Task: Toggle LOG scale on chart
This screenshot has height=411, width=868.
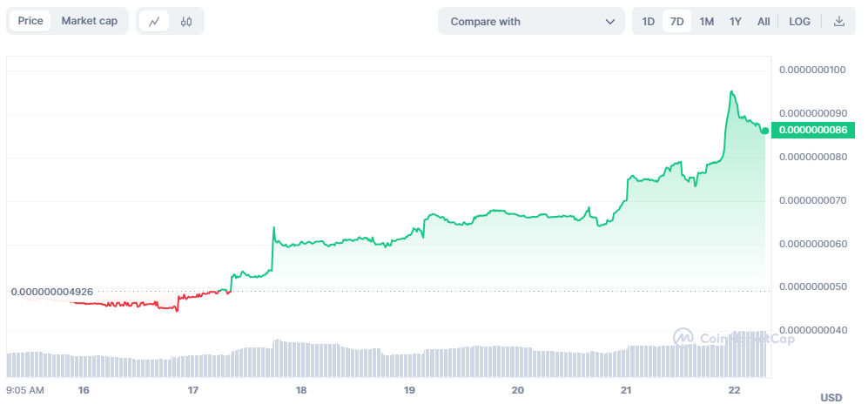Action: click(799, 22)
